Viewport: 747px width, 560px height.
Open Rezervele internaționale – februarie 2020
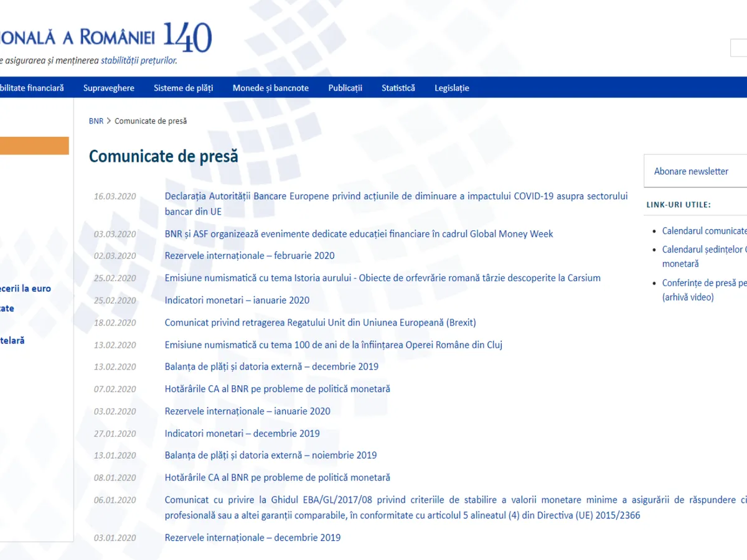(250, 256)
